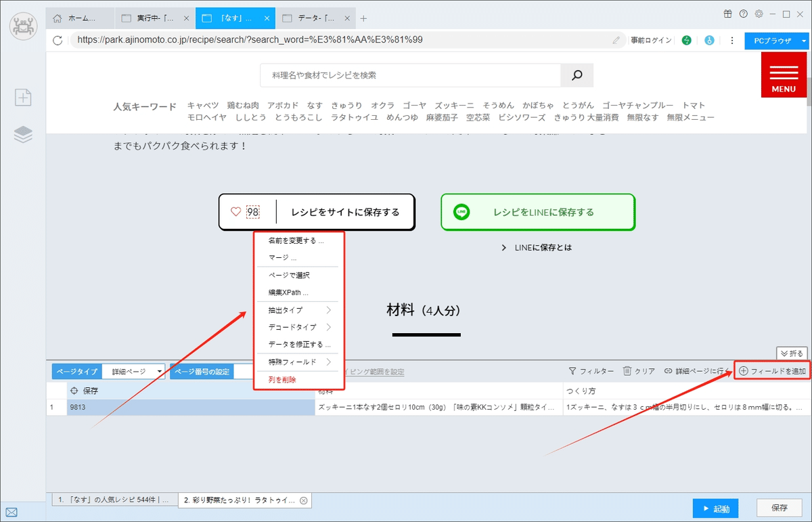Viewport: 812px width, 522px height.
Task: Open the mail envelope icon at bottom-left
Action: pos(11,512)
